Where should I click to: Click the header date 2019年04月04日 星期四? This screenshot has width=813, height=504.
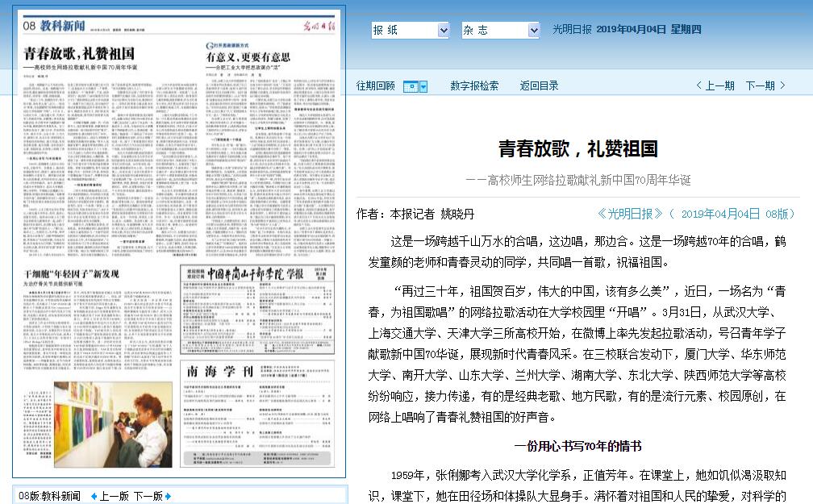point(648,30)
